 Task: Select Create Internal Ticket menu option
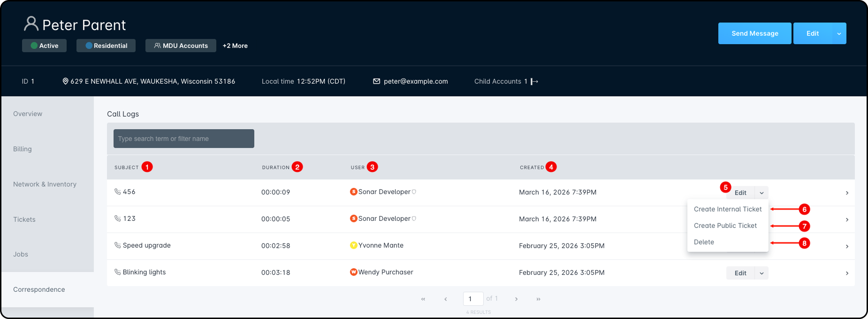click(727, 209)
